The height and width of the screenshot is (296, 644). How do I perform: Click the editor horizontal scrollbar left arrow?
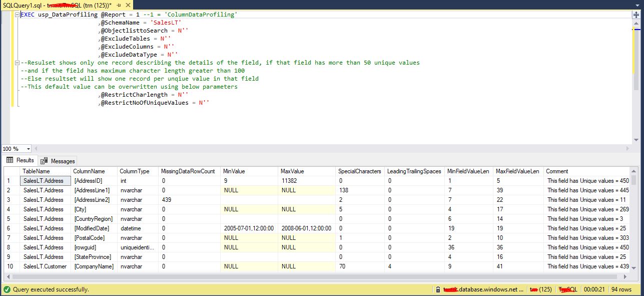click(36, 149)
